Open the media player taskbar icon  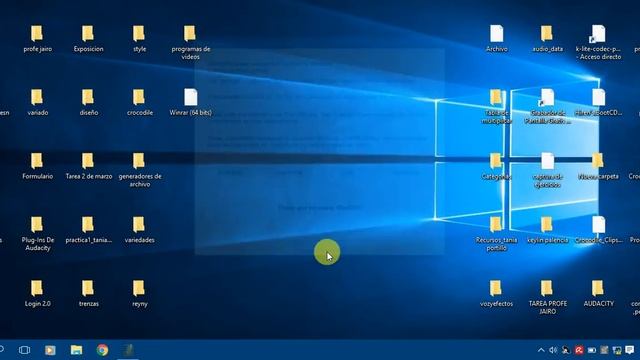pyautogui.click(x=50, y=350)
